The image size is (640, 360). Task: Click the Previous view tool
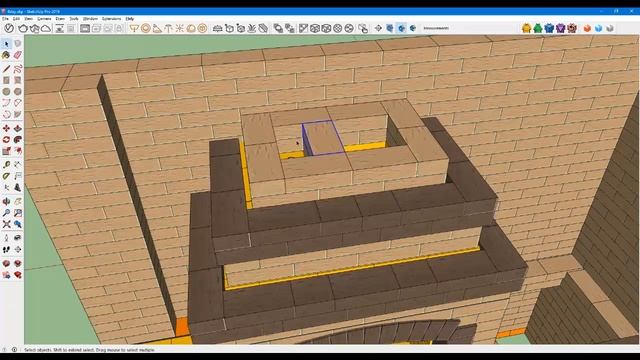[x=18, y=224]
